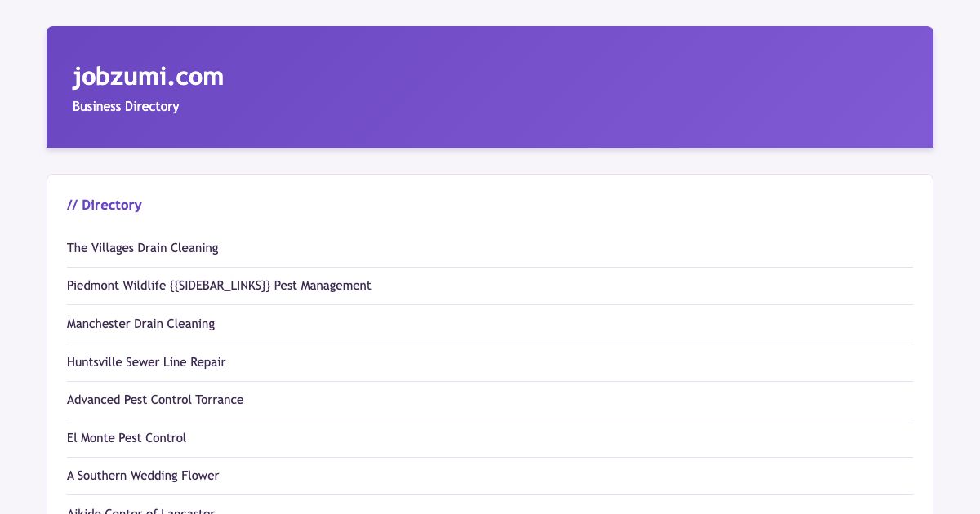Open El Monte Pest Control listing
Viewport: 980px width, 514px height.
click(x=127, y=438)
